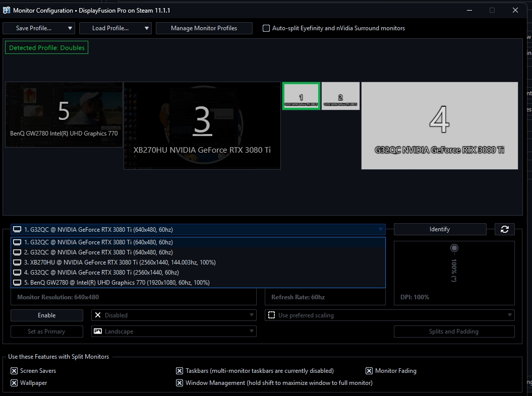Toggle Auto-split Eyefinity and nVidia Surround checkbox
Image resolution: width=532 pixels, height=396 pixels.
(x=266, y=28)
